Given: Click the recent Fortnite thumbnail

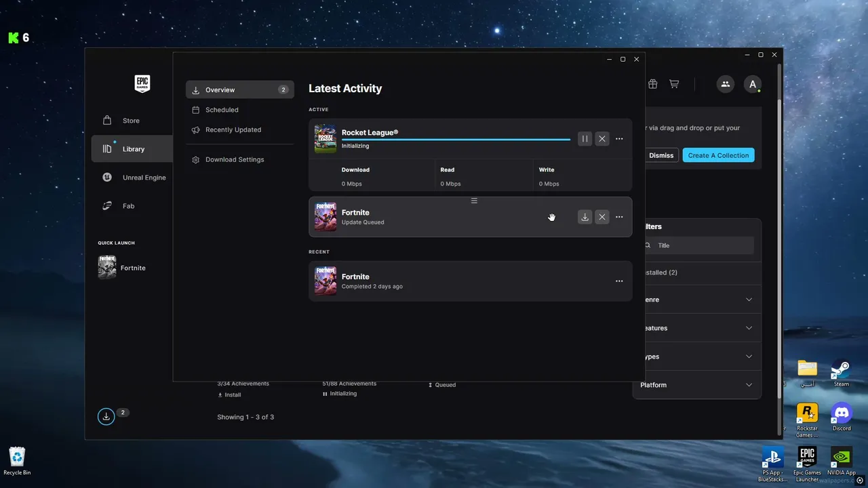Looking at the screenshot, I should click(x=325, y=281).
